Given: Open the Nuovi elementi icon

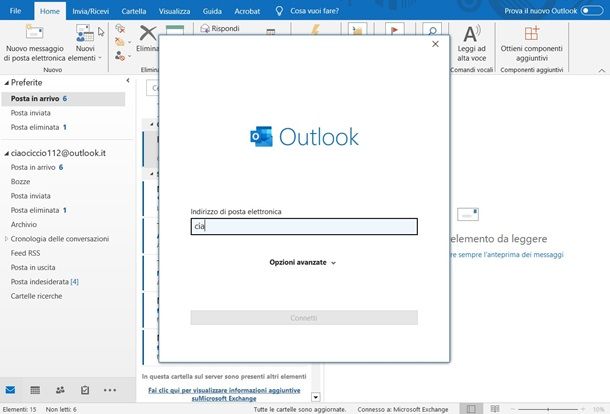Looking at the screenshot, I should tap(84, 33).
